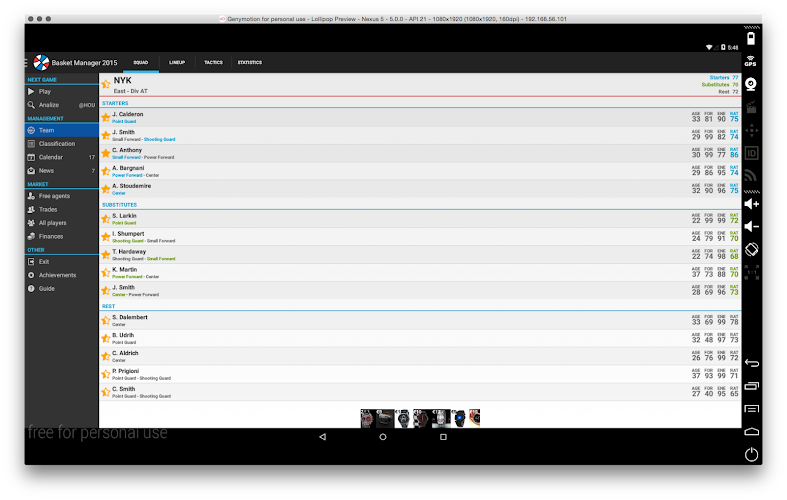Image resolution: width=787 pixels, height=500 pixels.
Task: Start the next game with Play
Action: point(61,92)
